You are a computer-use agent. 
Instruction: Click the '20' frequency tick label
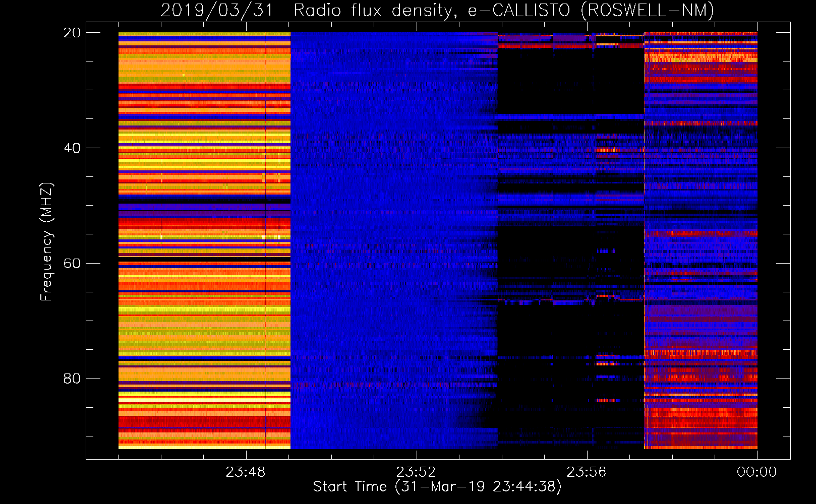tap(72, 33)
